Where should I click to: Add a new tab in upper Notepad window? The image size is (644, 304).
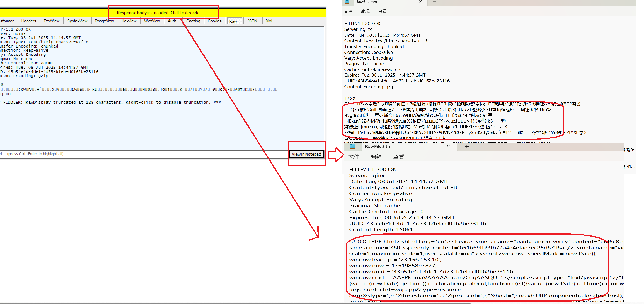tap(435, 2)
